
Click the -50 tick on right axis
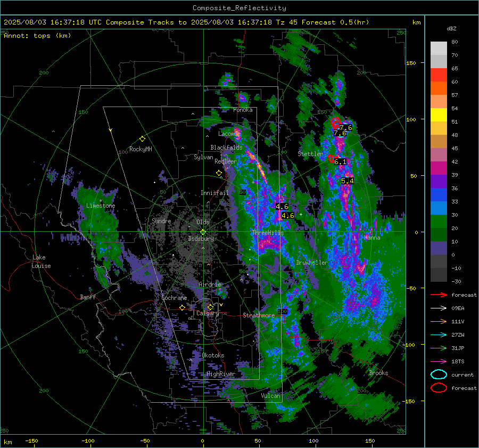coord(411,288)
